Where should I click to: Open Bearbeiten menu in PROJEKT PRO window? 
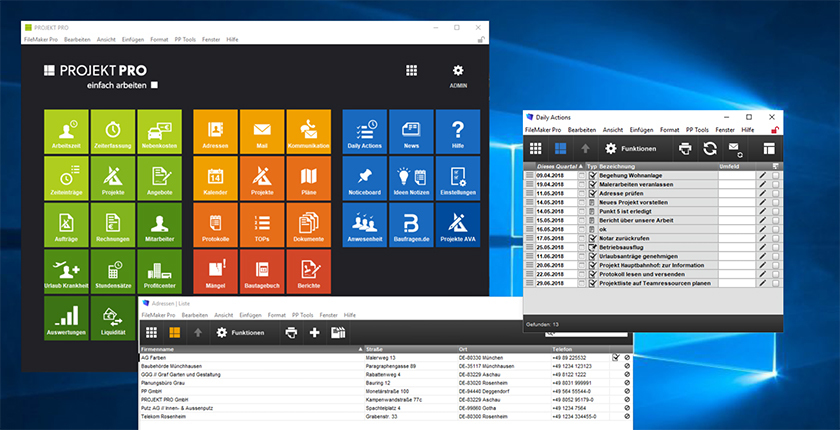77,40
